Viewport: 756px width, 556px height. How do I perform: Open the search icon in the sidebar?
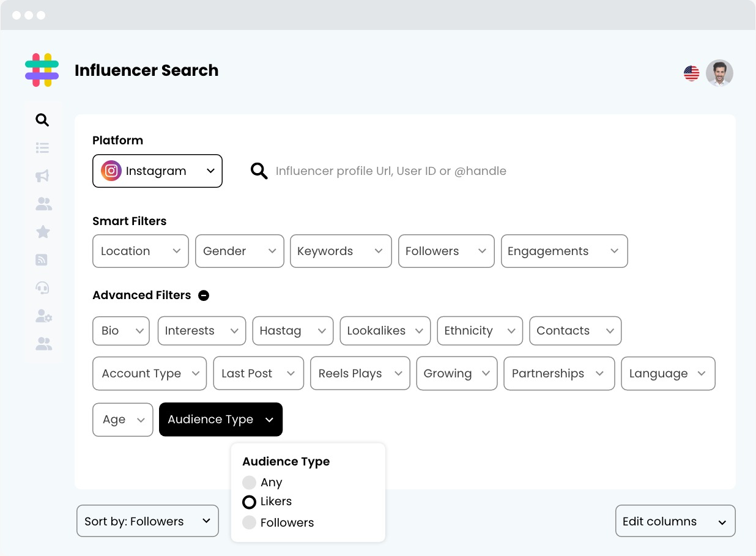[42, 120]
